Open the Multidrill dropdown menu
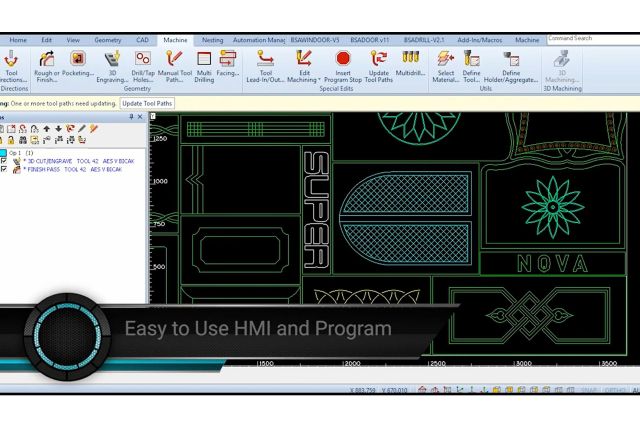The image size is (640, 427). point(410,64)
